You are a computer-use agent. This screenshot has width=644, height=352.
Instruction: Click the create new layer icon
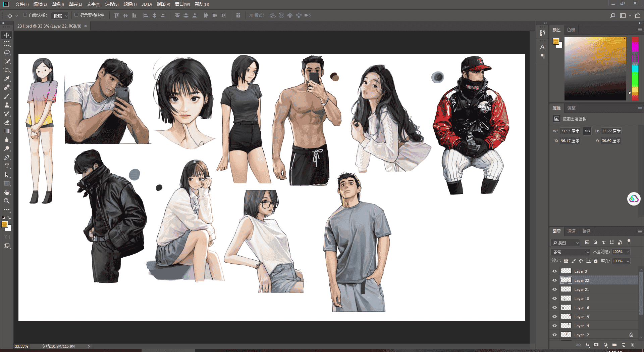pos(624,345)
